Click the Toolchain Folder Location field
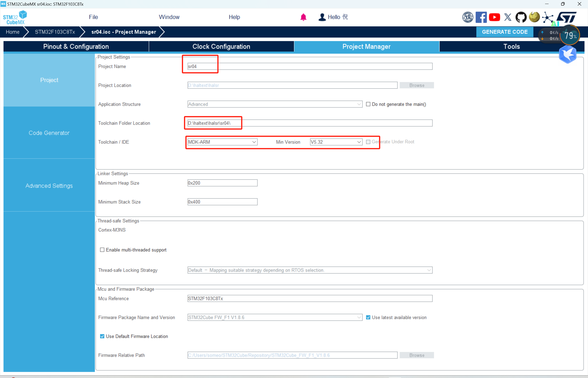The width and height of the screenshot is (588, 378). pos(310,123)
